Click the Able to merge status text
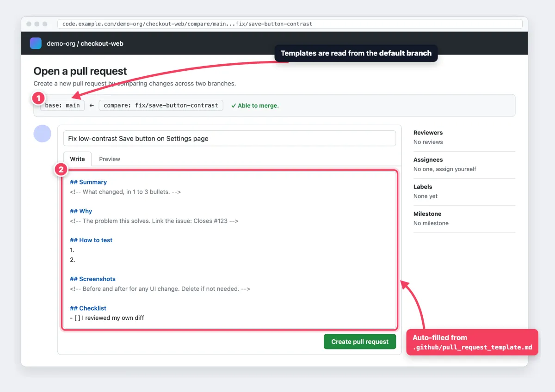 [255, 105]
